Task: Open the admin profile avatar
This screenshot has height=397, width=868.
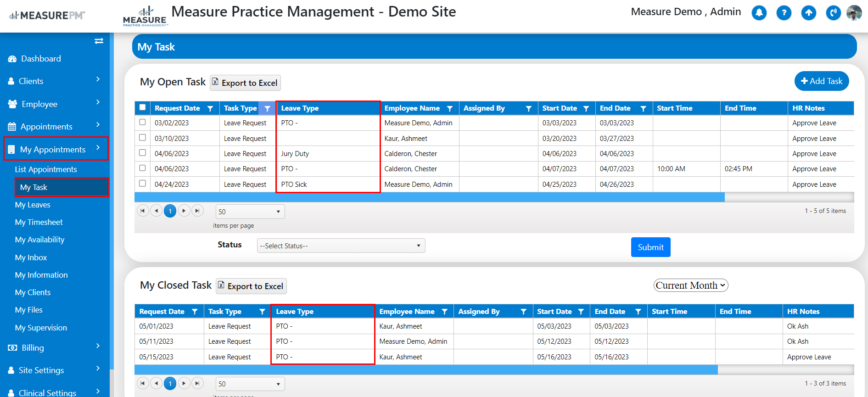Action: click(854, 13)
